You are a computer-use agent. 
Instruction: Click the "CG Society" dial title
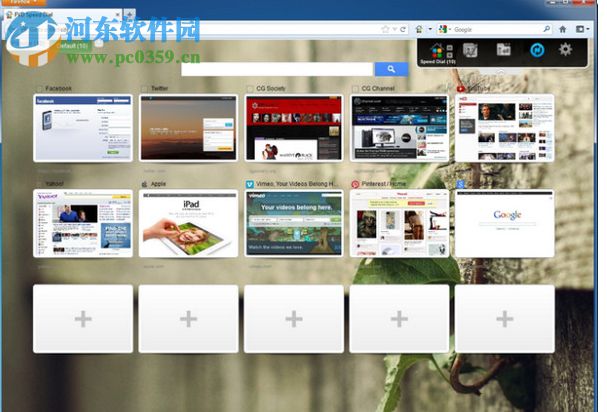click(x=271, y=88)
